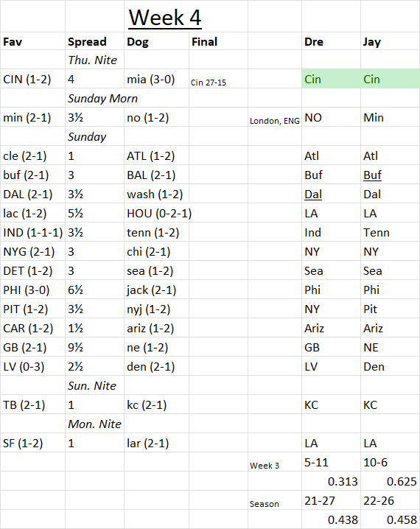The image size is (420, 529).
Task: Click the Final header cell
Action: point(218,41)
